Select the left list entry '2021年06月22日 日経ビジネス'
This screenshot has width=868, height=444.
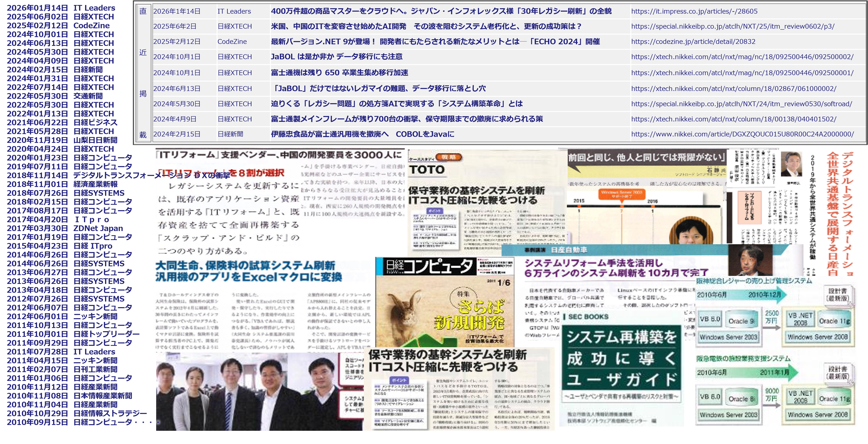62,122
